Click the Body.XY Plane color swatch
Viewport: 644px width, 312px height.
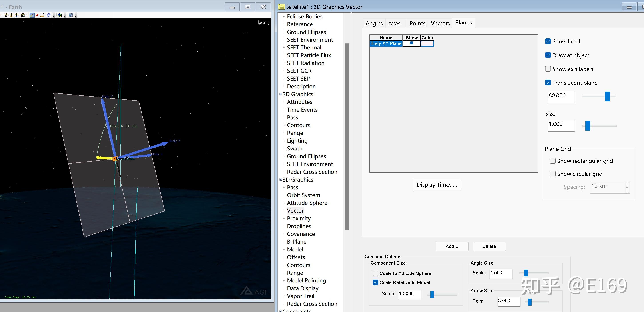tap(427, 44)
